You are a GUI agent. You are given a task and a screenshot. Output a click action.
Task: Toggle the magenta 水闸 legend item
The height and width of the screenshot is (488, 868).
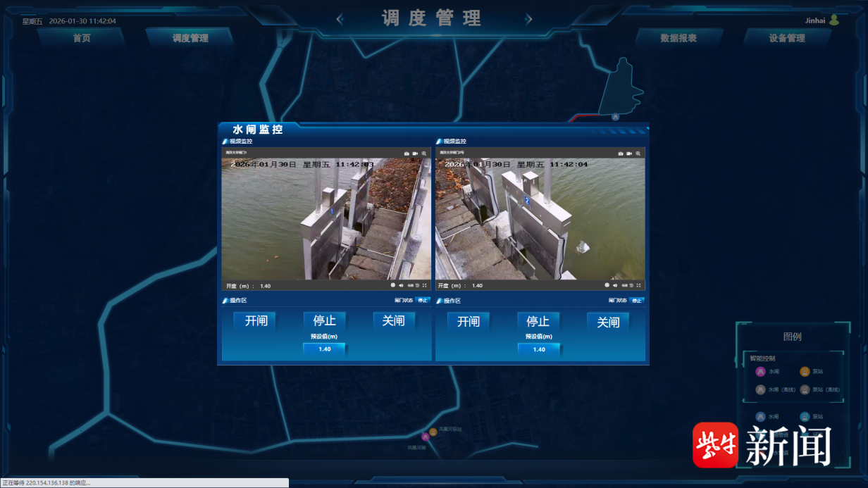pos(760,372)
